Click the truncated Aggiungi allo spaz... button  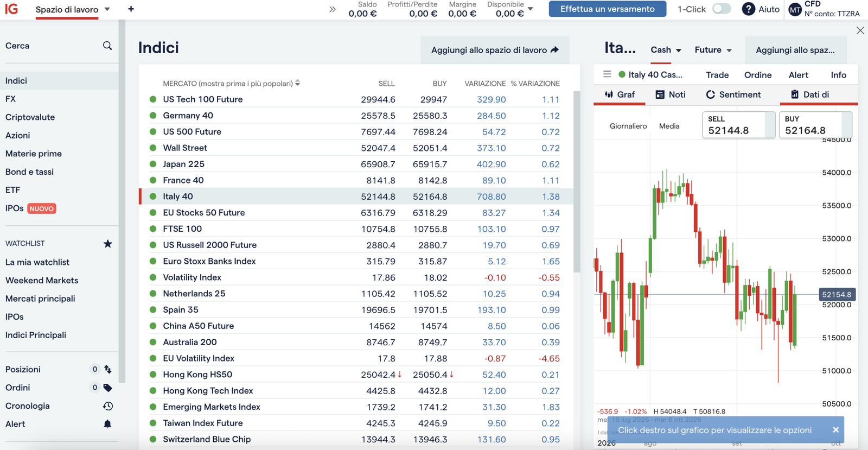point(795,50)
